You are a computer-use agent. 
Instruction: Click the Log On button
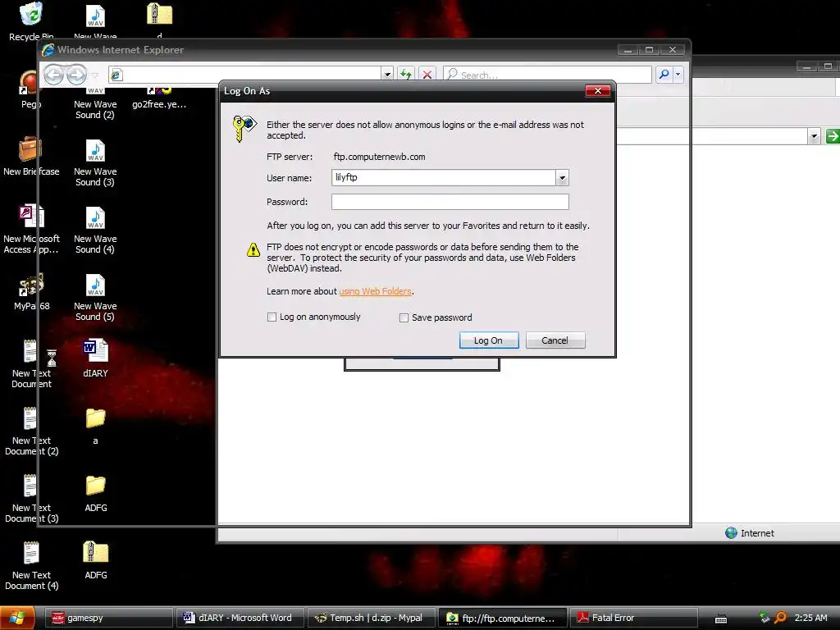[x=489, y=340]
